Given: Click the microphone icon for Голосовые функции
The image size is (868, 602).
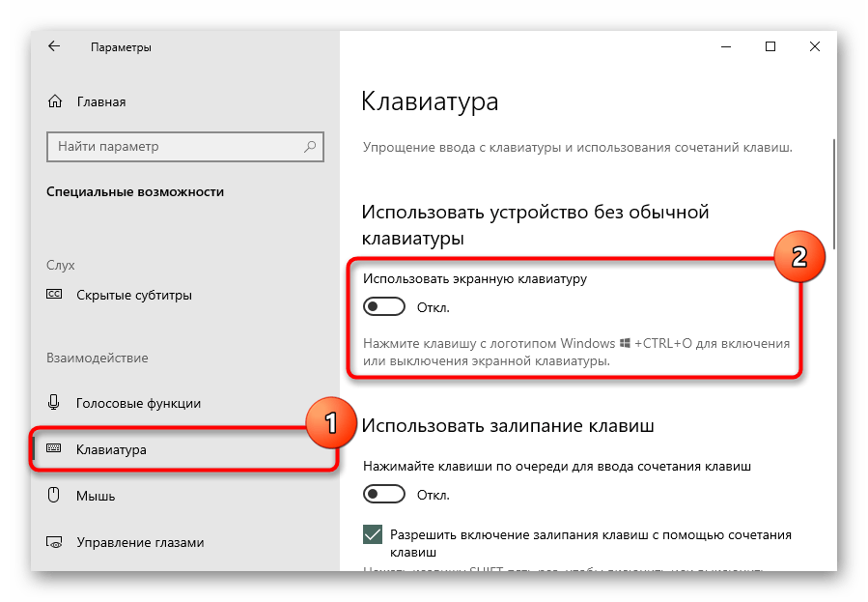Looking at the screenshot, I should click(x=55, y=403).
